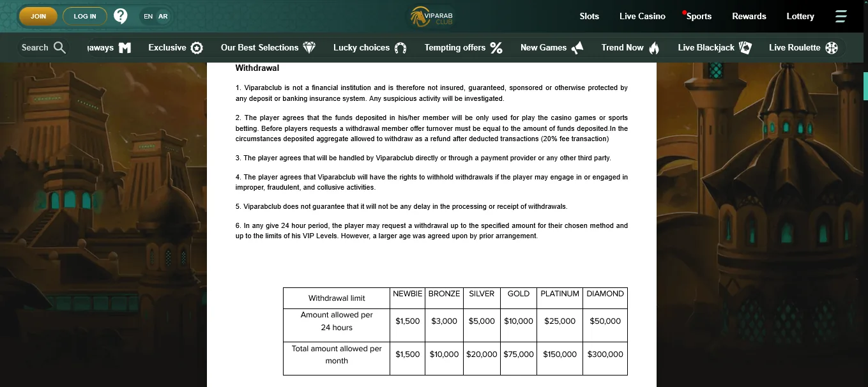The image size is (868, 387).
Task: Select the Trend Now category
Action: point(630,48)
